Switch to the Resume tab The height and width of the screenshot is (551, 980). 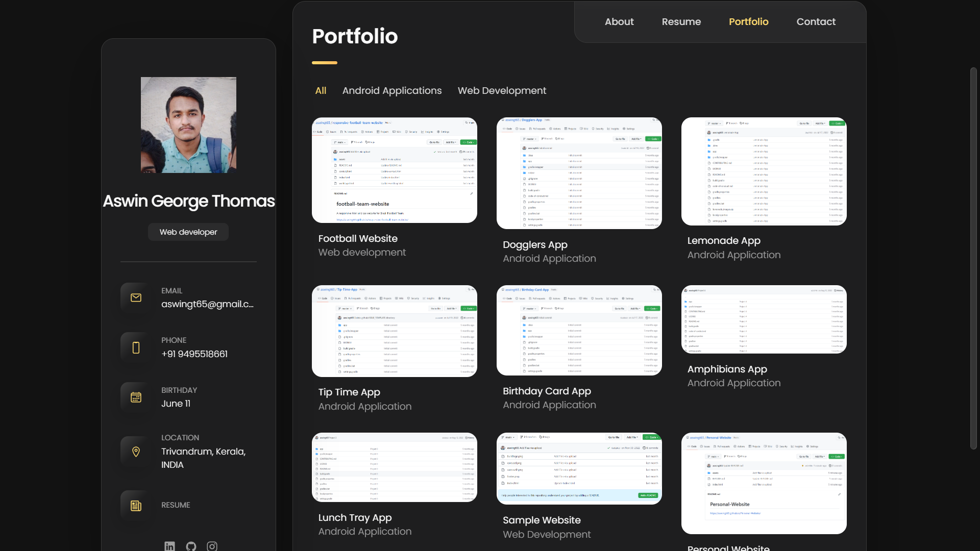681,21
